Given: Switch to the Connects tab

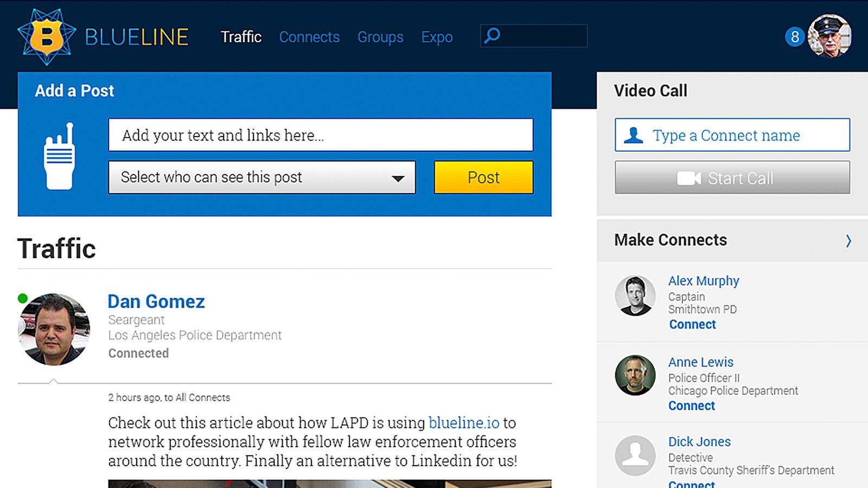Looking at the screenshot, I should [309, 37].
